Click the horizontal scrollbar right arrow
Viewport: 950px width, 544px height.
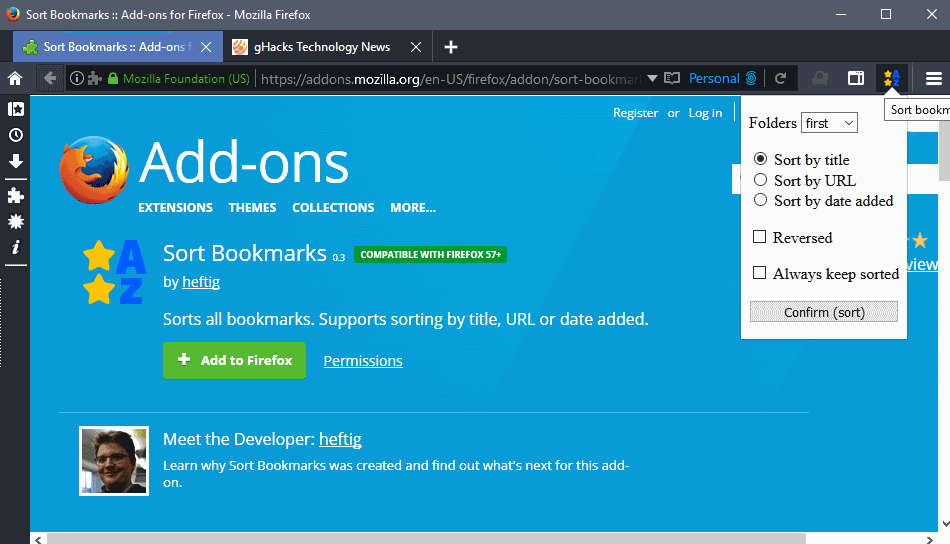[929, 539]
